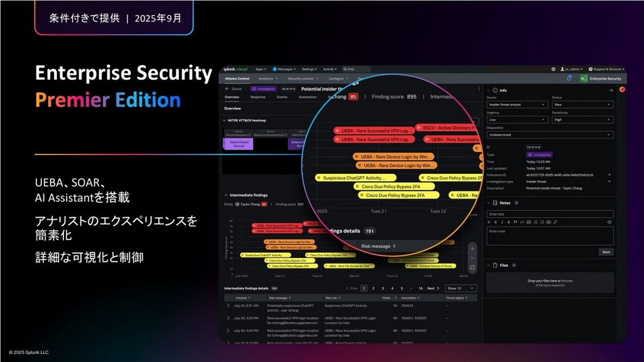Switch to the Events tab
The width and height of the screenshot is (644, 362).
click(x=282, y=97)
